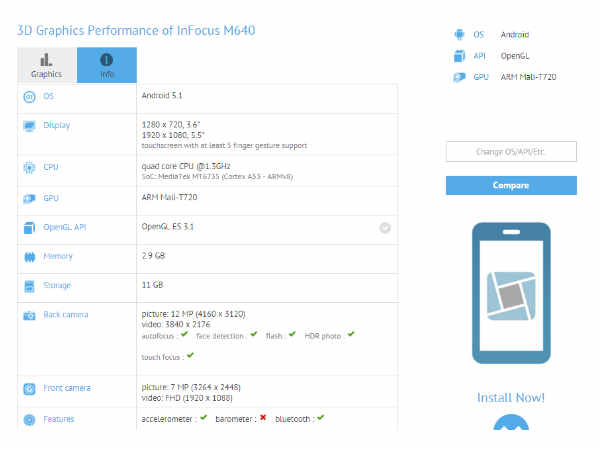Click the Android OS icon in sidebar
Screen dimensions: 600x450
tap(459, 34)
